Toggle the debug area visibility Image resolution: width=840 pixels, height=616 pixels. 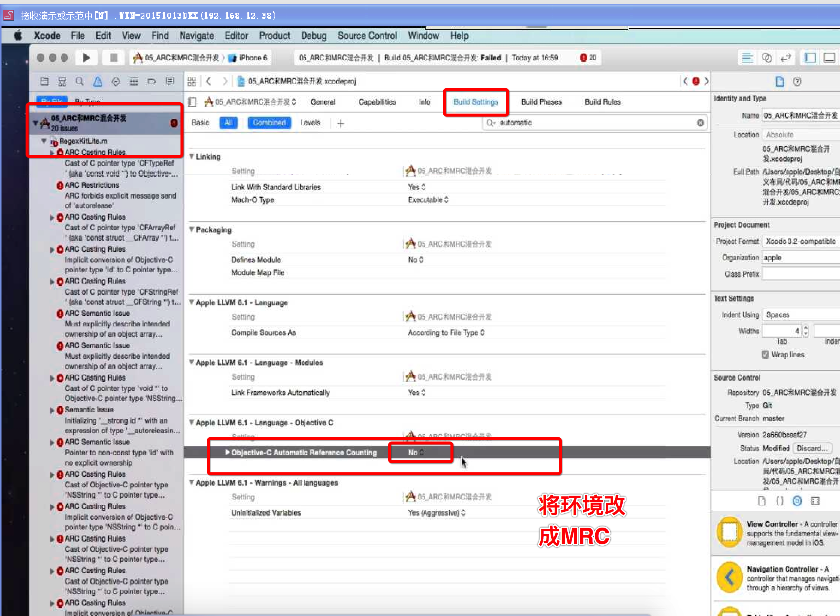829,58
